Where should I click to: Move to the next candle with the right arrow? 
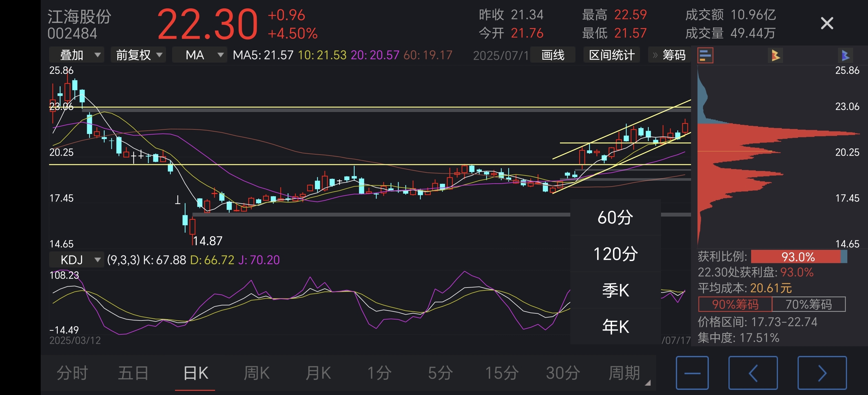pyautogui.click(x=822, y=373)
